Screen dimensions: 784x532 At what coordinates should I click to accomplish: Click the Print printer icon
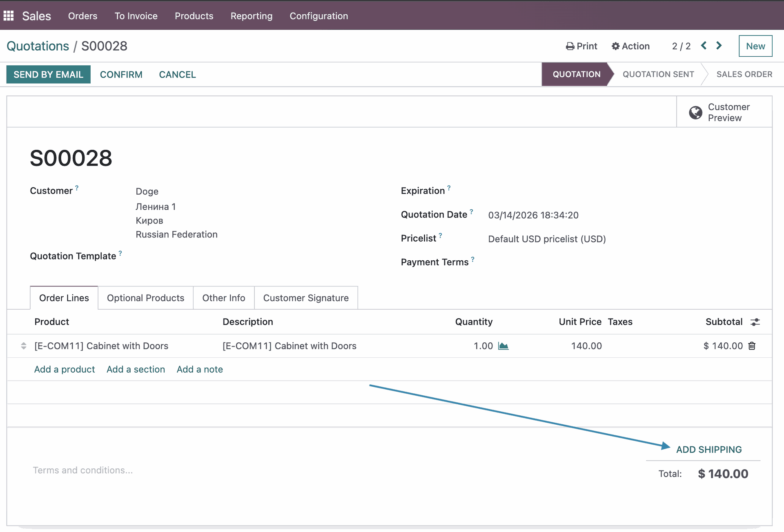pos(570,46)
